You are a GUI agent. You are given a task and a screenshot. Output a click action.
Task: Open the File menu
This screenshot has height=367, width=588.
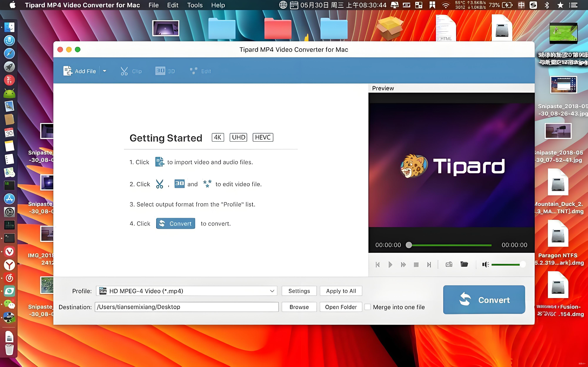[x=153, y=5]
